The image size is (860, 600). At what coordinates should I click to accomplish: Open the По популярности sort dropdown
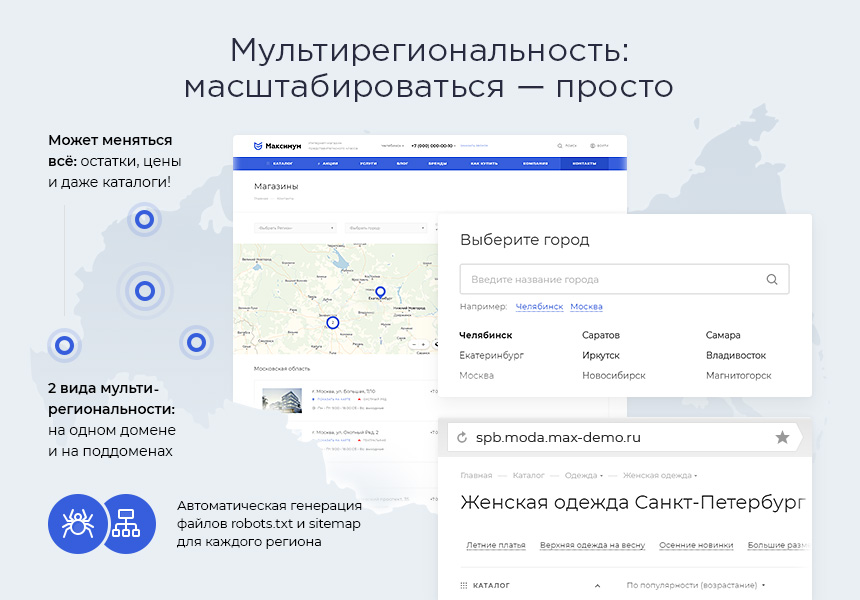[x=693, y=584]
